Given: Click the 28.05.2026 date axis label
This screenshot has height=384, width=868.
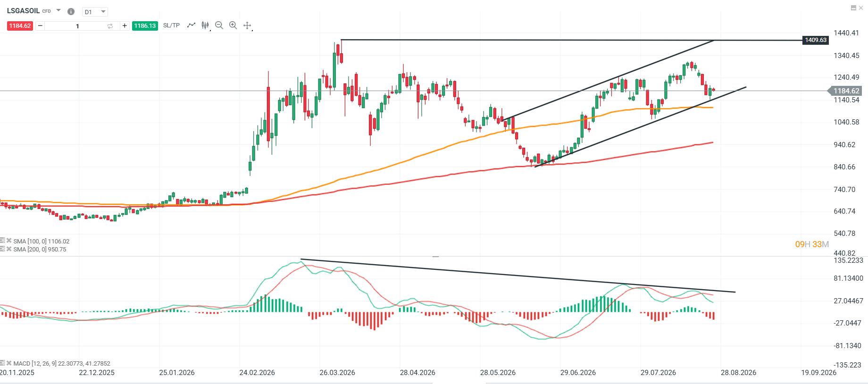Looking at the screenshot, I should pos(498,373).
